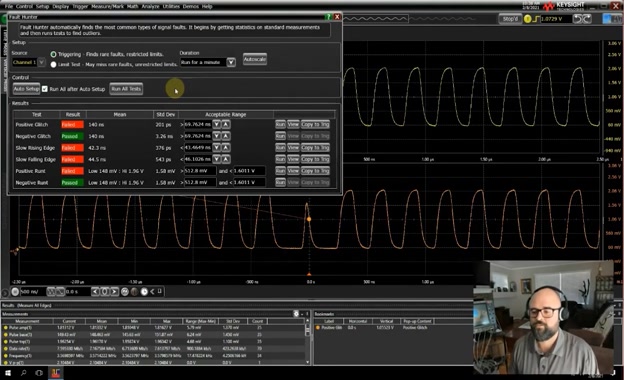Run the Negative Runt test
624x380 pixels.
(280, 182)
